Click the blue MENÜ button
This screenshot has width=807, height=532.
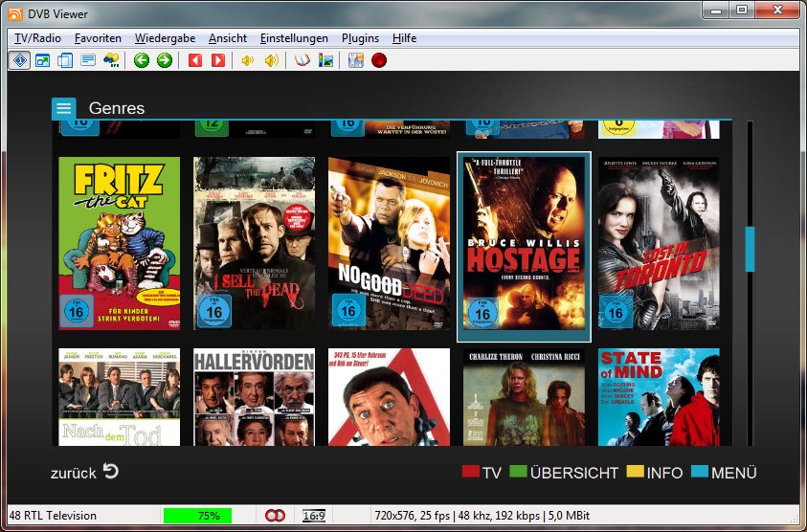(x=724, y=473)
